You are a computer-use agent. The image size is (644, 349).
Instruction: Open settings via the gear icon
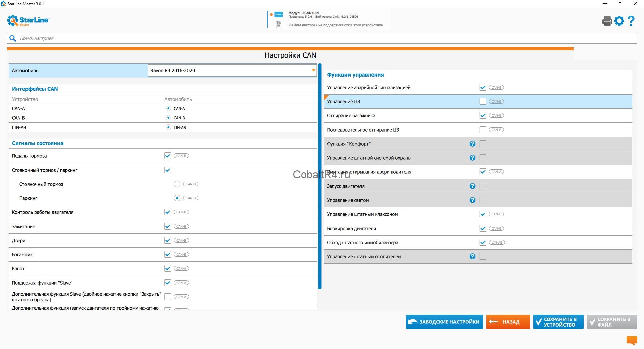coord(619,21)
